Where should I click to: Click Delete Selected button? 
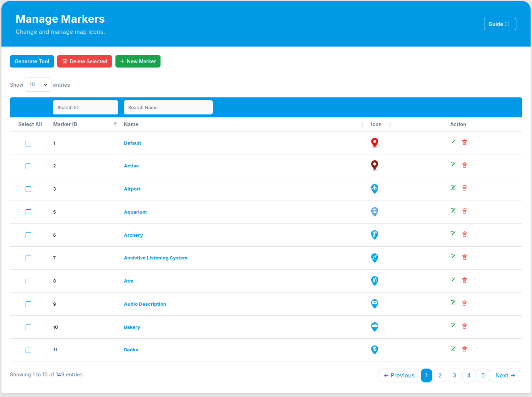pos(85,61)
